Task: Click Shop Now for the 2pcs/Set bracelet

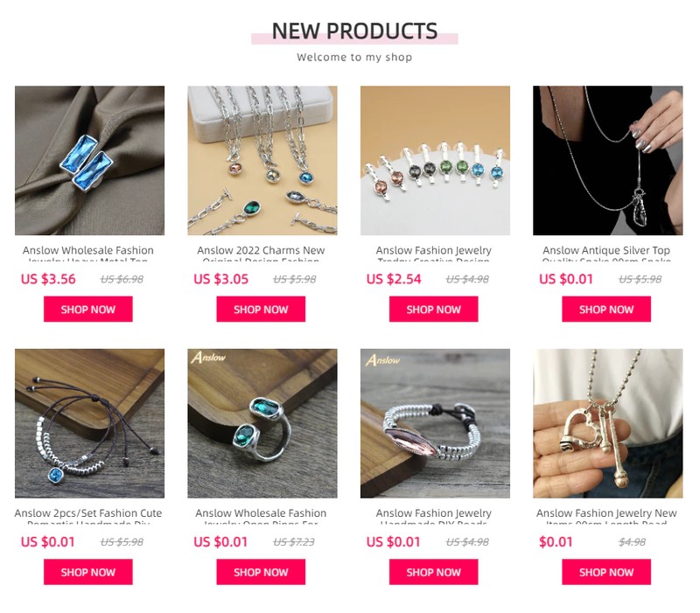Action: point(88,572)
